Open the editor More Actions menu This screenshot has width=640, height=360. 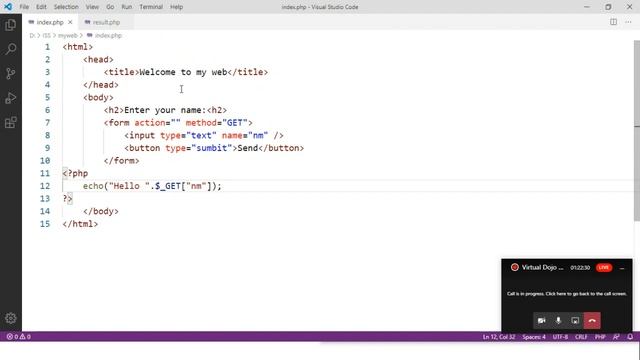[628, 22]
